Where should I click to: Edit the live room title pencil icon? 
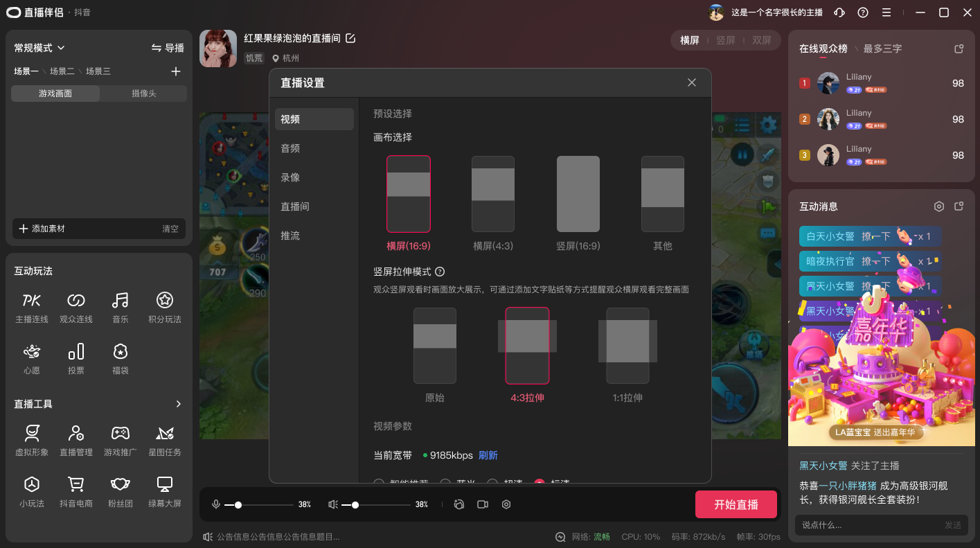click(350, 38)
